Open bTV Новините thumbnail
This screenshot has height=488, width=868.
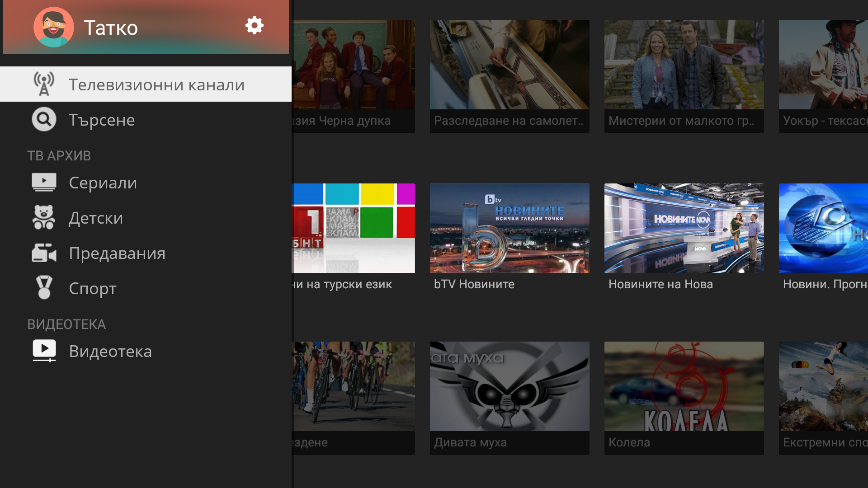coord(509,228)
